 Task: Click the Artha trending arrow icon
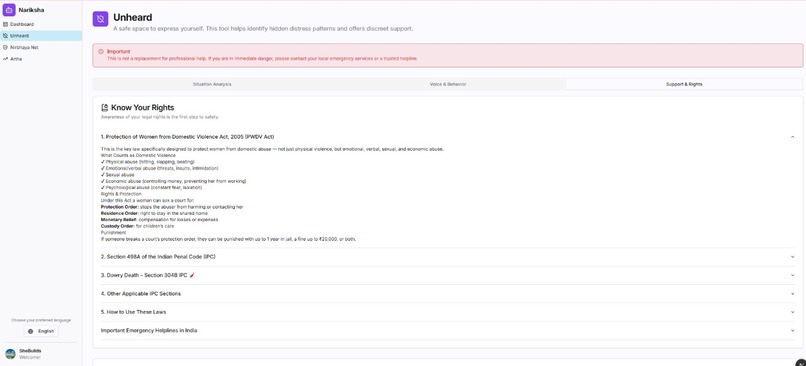[5, 59]
